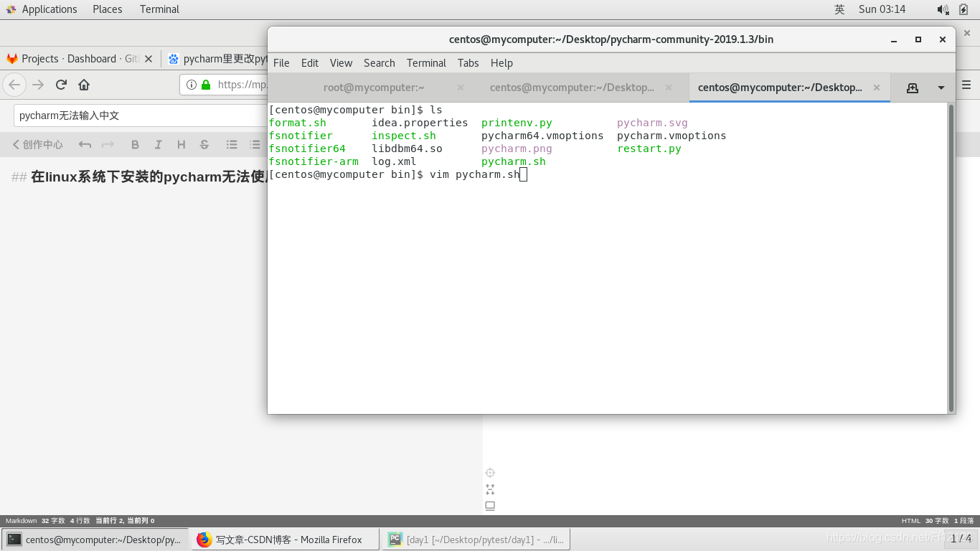Open the Terminal app menu in top bar

[x=159, y=9]
